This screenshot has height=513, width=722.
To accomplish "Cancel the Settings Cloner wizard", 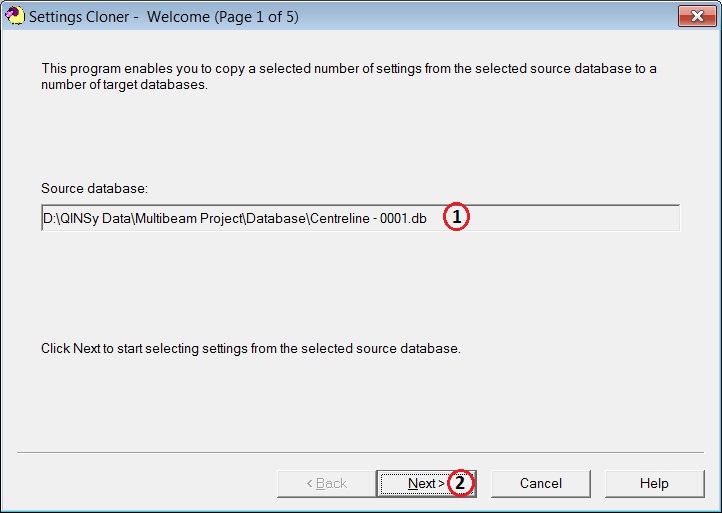I will [x=541, y=483].
